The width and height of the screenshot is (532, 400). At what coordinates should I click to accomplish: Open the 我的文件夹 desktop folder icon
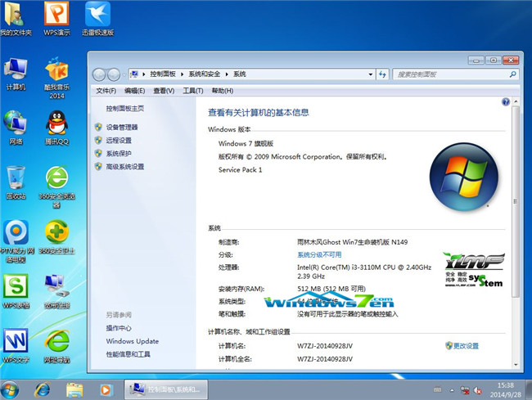[x=16, y=18]
